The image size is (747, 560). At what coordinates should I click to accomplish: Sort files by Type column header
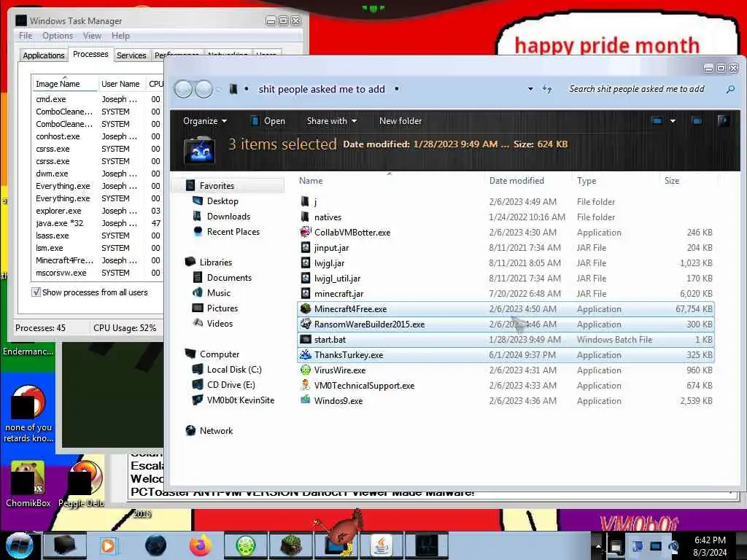(587, 181)
